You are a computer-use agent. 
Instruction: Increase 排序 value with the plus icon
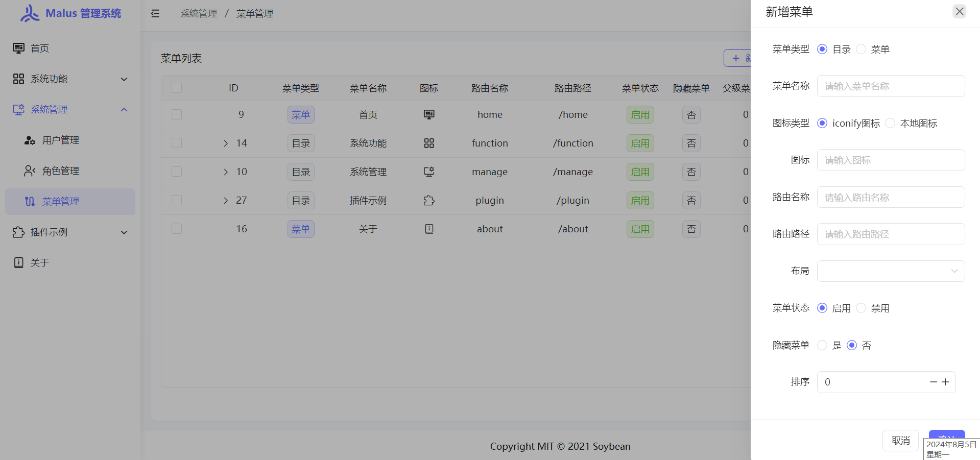click(945, 382)
